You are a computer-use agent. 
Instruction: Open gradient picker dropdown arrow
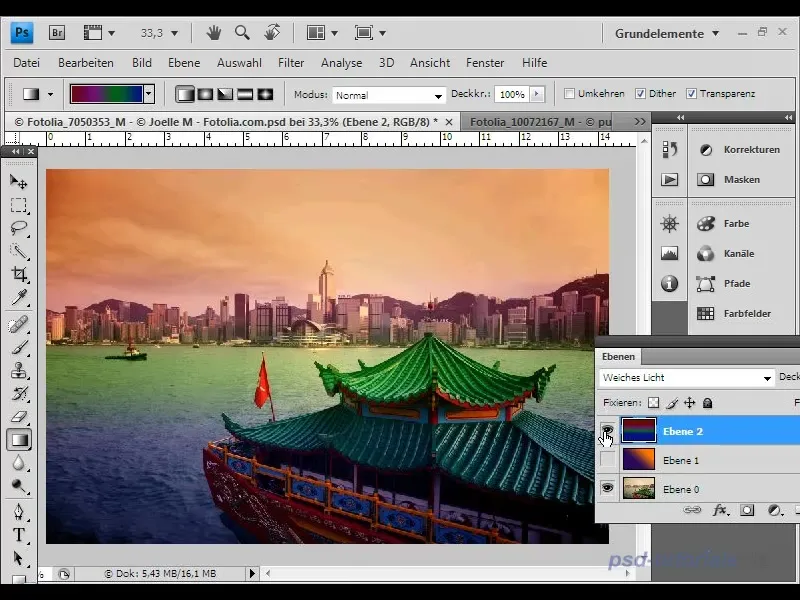(x=148, y=94)
